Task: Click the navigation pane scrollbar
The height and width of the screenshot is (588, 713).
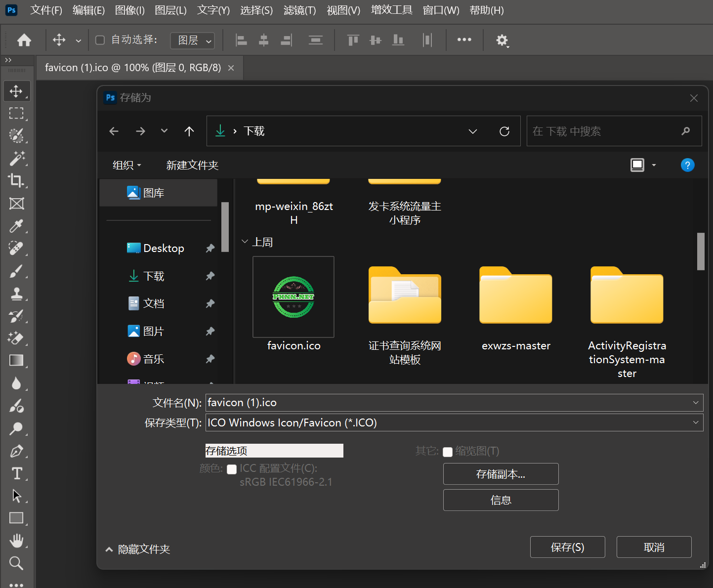Action: 225,227
